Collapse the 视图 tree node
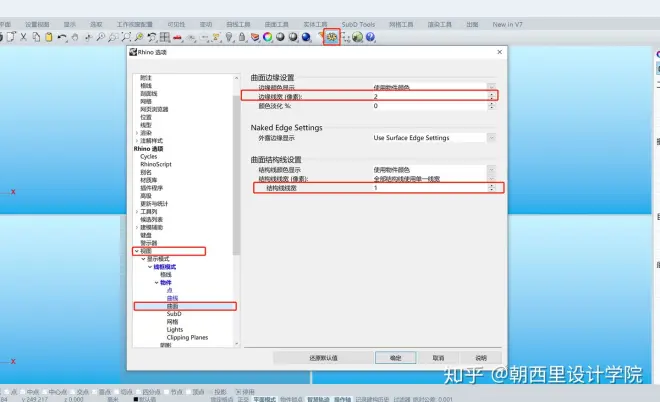Image resolution: width=660 pixels, height=402 pixels. [136, 251]
